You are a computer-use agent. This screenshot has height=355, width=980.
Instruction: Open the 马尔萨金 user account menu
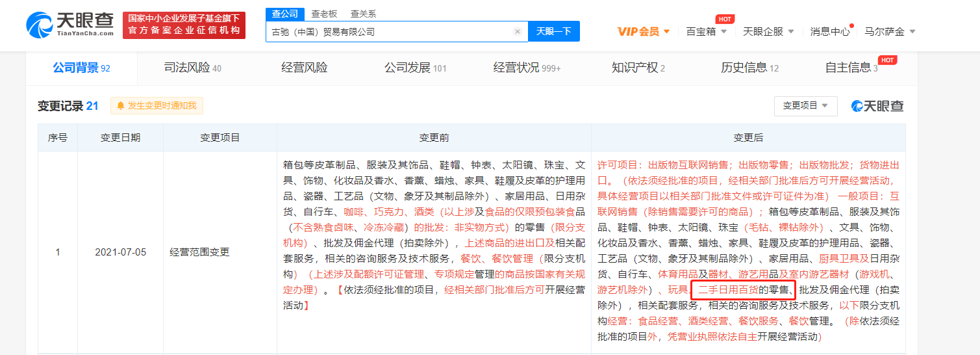[890, 31]
